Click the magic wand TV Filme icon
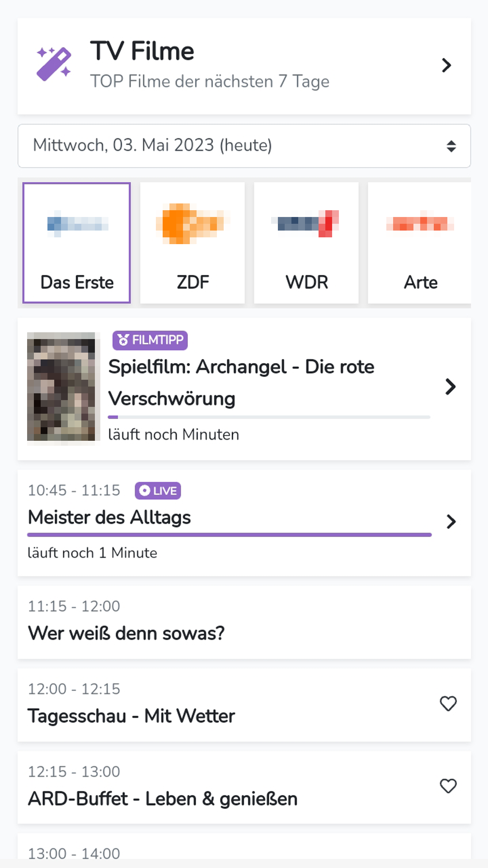The height and width of the screenshot is (868, 488). 54,64
